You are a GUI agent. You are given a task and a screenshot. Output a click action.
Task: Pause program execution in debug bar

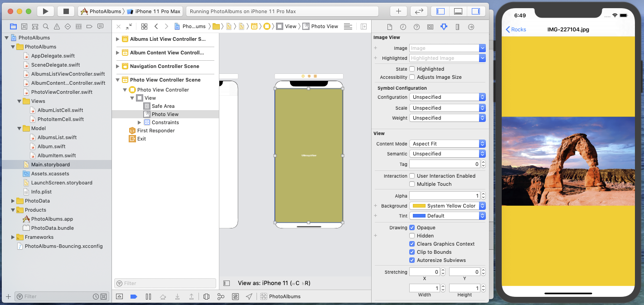pyautogui.click(x=148, y=296)
